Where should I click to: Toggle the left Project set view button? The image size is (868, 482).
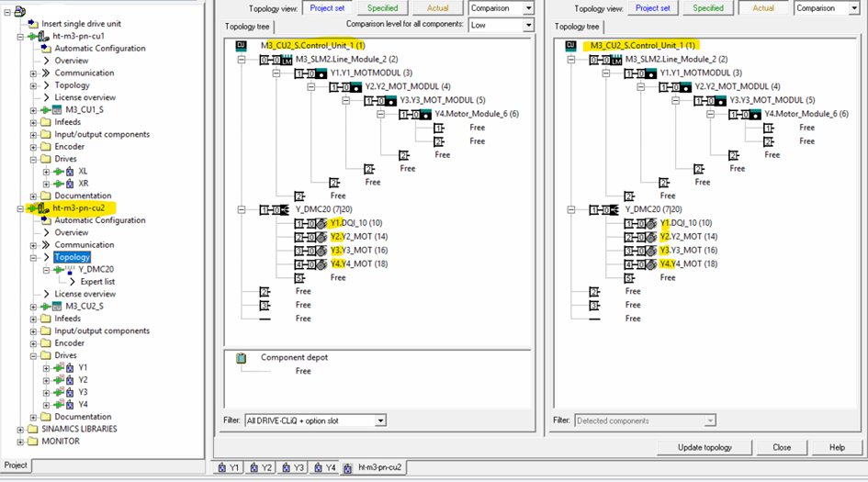(x=327, y=7)
